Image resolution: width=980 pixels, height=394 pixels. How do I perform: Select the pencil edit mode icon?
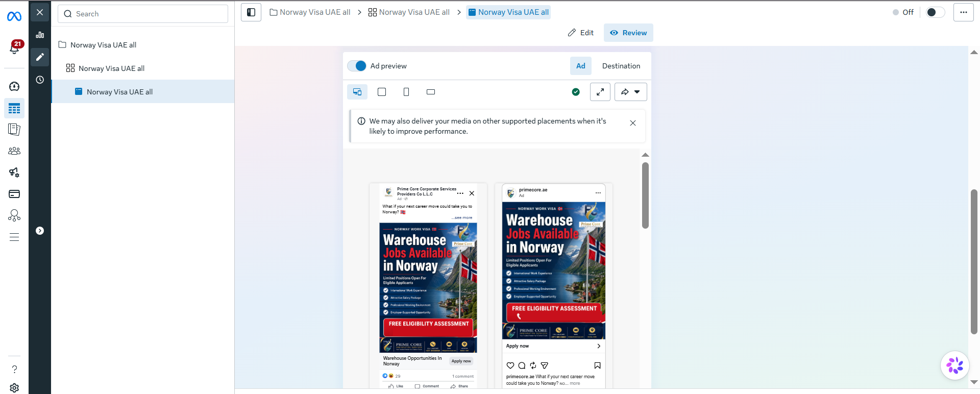(x=40, y=57)
